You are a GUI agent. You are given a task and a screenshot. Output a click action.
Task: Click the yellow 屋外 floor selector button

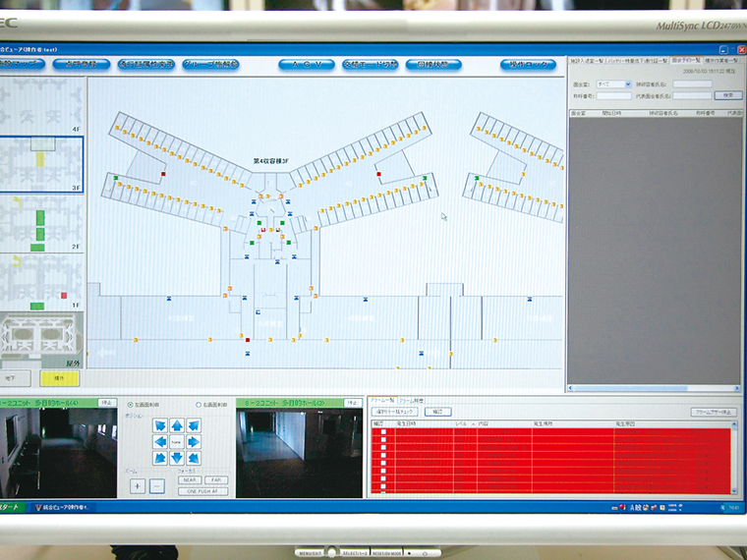click(x=59, y=378)
